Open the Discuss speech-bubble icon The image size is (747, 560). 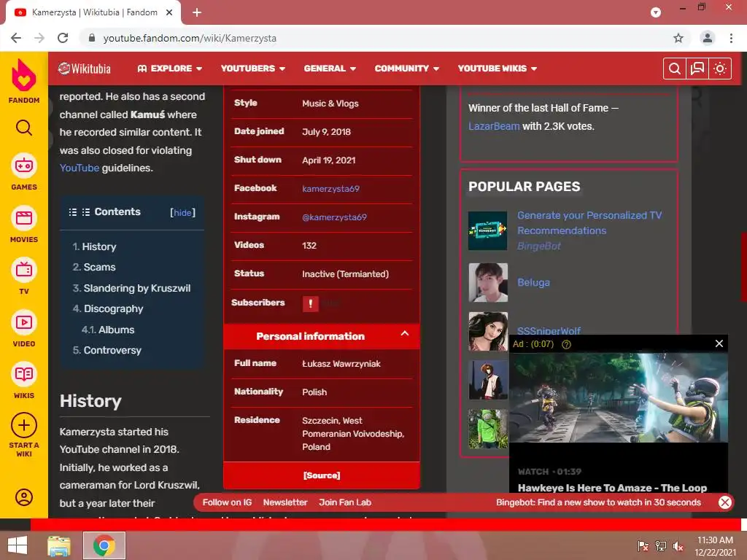pos(697,69)
